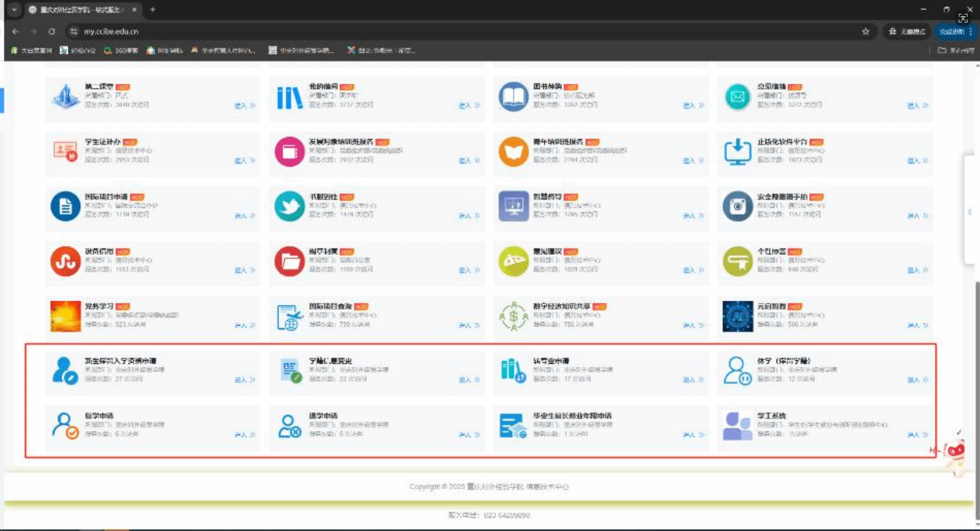Click the blue book icon for 图书荐购
The width and height of the screenshot is (980, 531).
[513, 97]
